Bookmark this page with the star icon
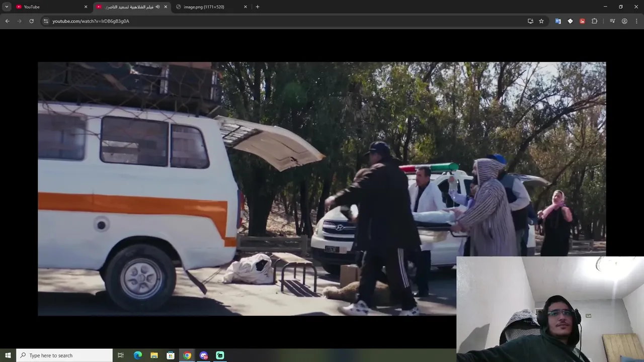644x362 pixels. click(x=541, y=21)
